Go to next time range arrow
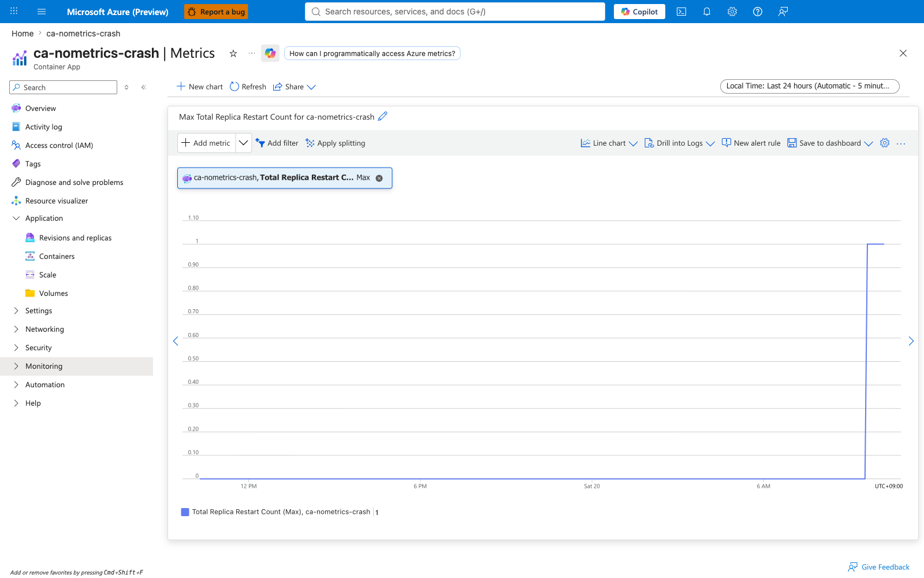This screenshot has width=924, height=578. pyautogui.click(x=911, y=341)
